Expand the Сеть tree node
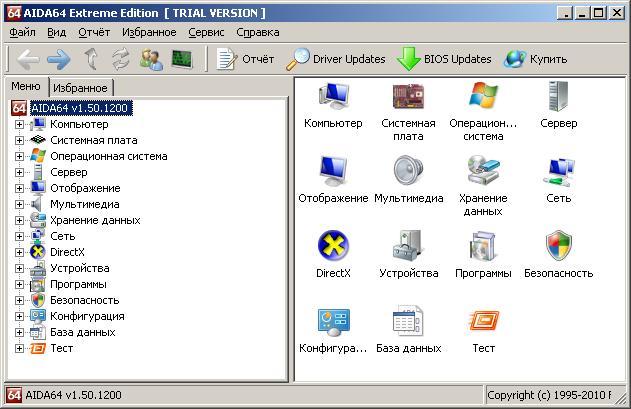631x409 pixels. (x=19, y=236)
